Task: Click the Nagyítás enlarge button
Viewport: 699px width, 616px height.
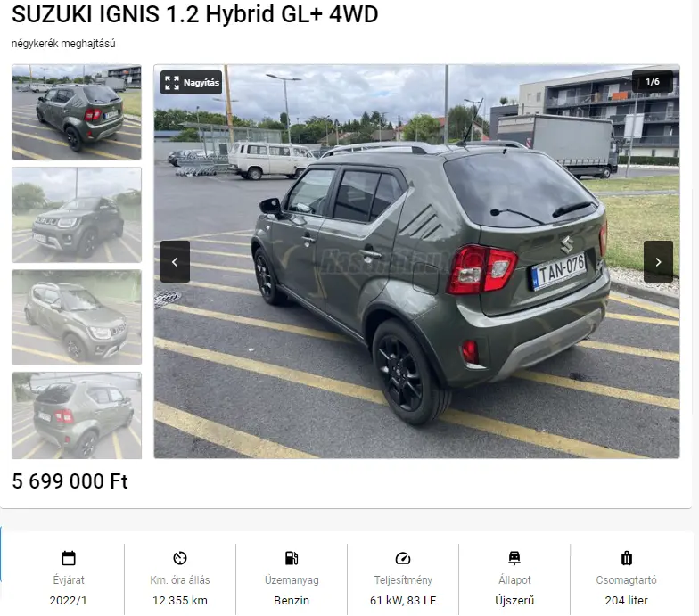Action: click(191, 82)
